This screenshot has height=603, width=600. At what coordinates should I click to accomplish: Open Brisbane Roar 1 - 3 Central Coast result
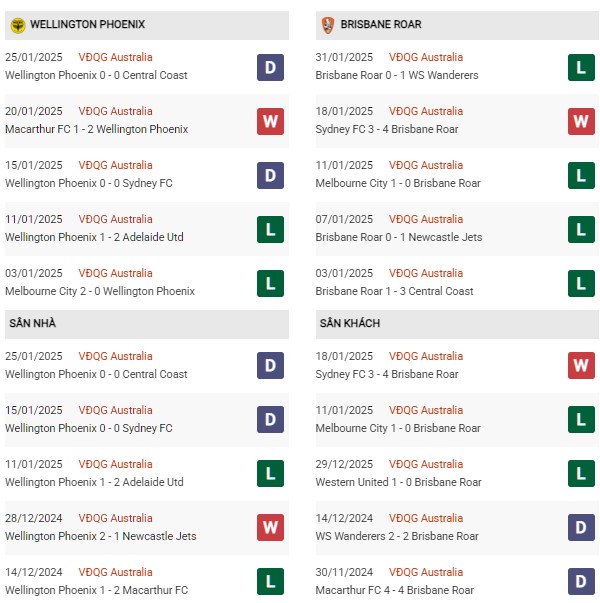click(394, 291)
